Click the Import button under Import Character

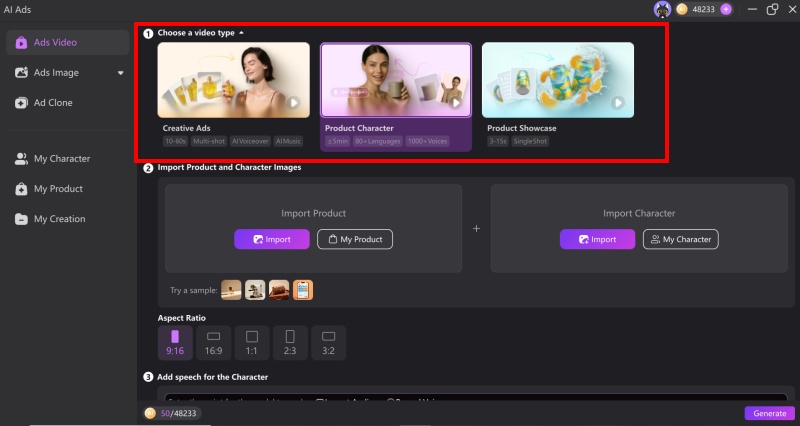(x=597, y=239)
